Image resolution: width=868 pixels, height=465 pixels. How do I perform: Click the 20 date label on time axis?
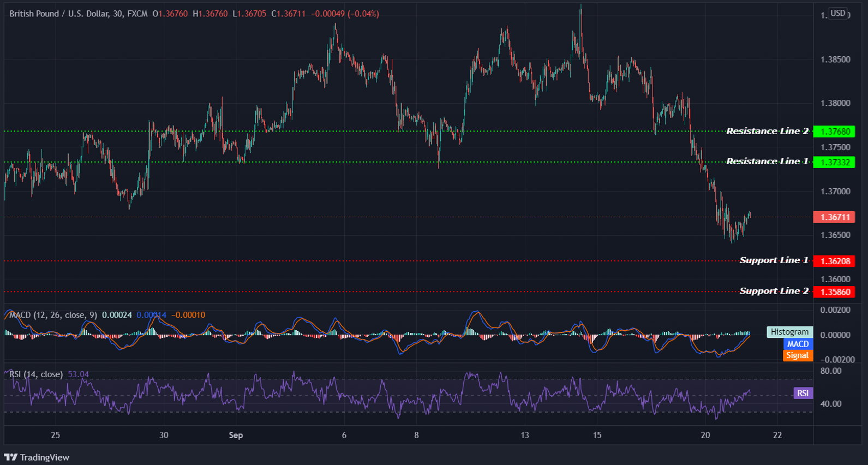(x=705, y=435)
